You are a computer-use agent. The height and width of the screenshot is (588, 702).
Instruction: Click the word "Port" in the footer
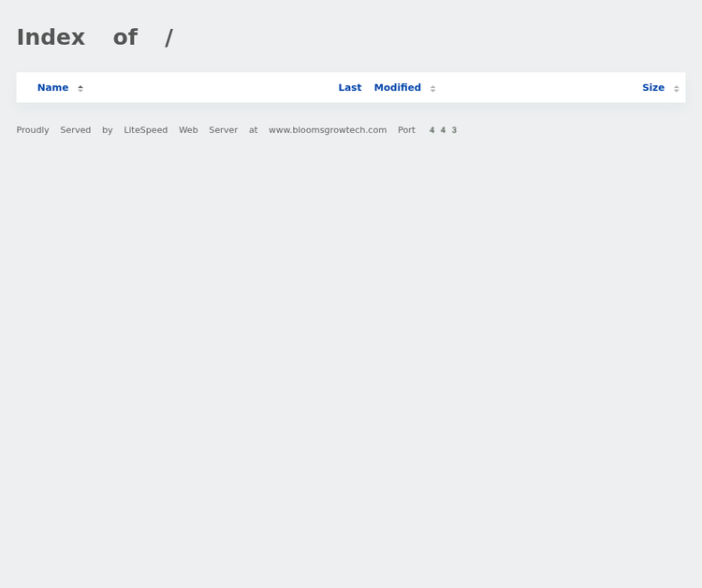click(x=406, y=130)
